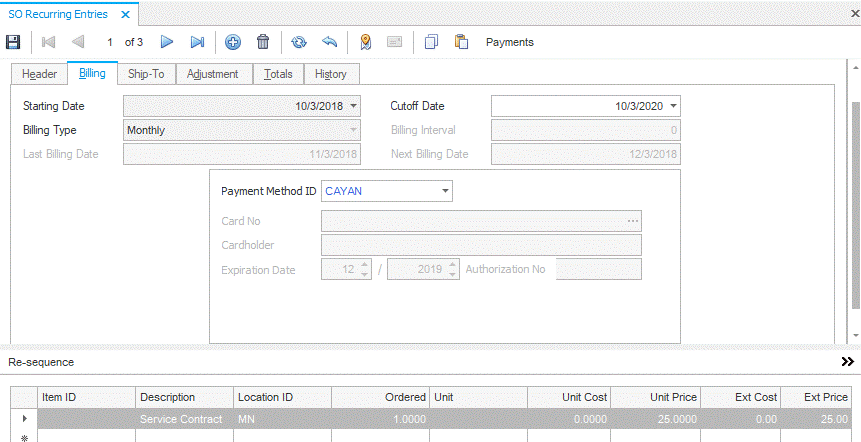
Task: Select the Service Contract row indicator
Action: pyautogui.click(x=24, y=419)
